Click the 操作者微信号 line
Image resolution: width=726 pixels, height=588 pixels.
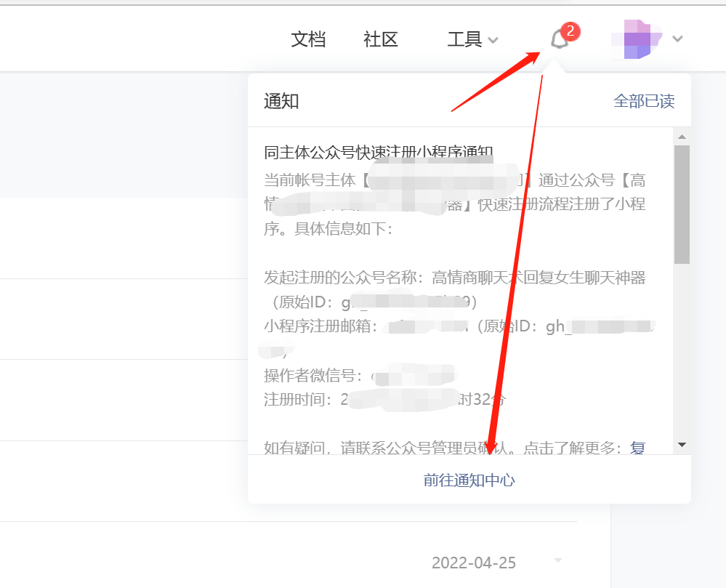[x=359, y=376]
